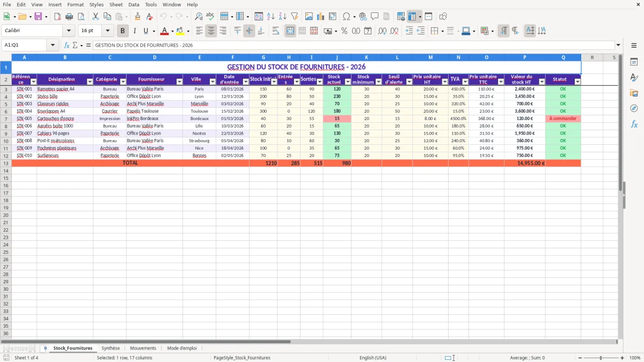
Task: Open Catégorie column filter dropdown
Action: pos(123,82)
